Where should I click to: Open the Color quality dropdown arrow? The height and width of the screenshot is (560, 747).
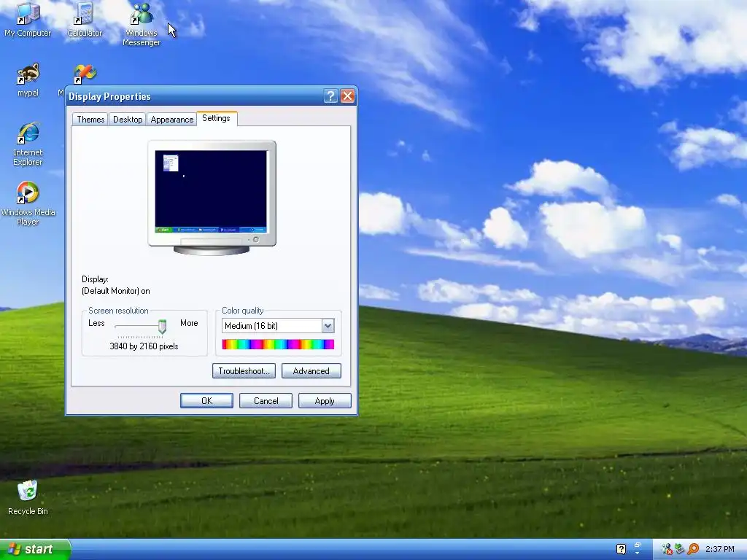coord(328,326)
